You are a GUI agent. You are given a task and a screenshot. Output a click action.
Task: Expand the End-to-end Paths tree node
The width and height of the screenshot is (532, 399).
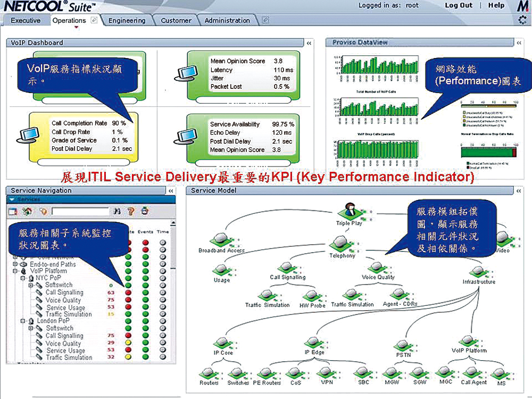pos(15,264)
